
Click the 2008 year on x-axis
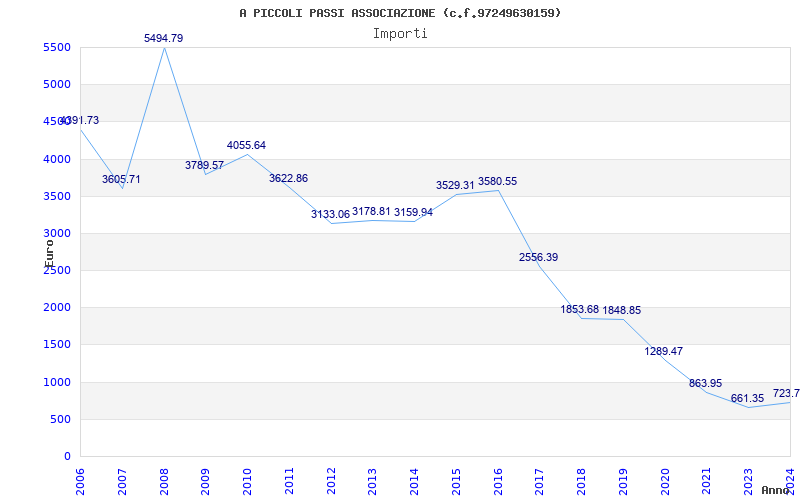coord(164,480)
